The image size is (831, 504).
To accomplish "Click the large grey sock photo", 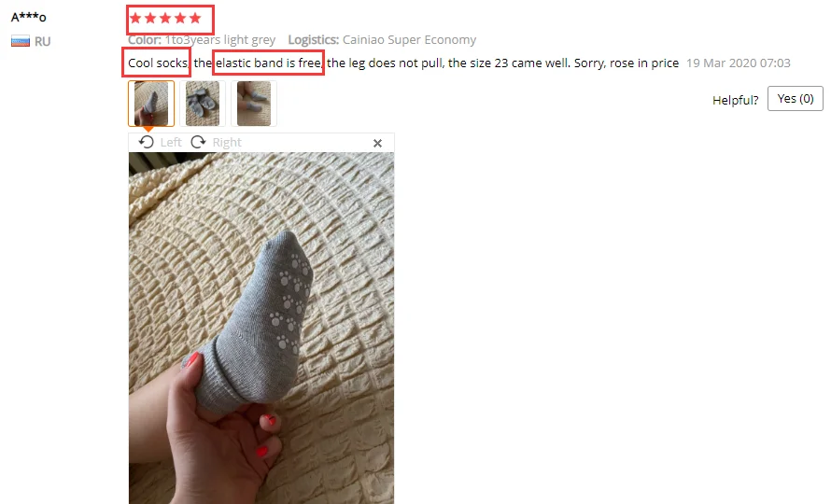I will pyautogui.click(x=261, y=328).
